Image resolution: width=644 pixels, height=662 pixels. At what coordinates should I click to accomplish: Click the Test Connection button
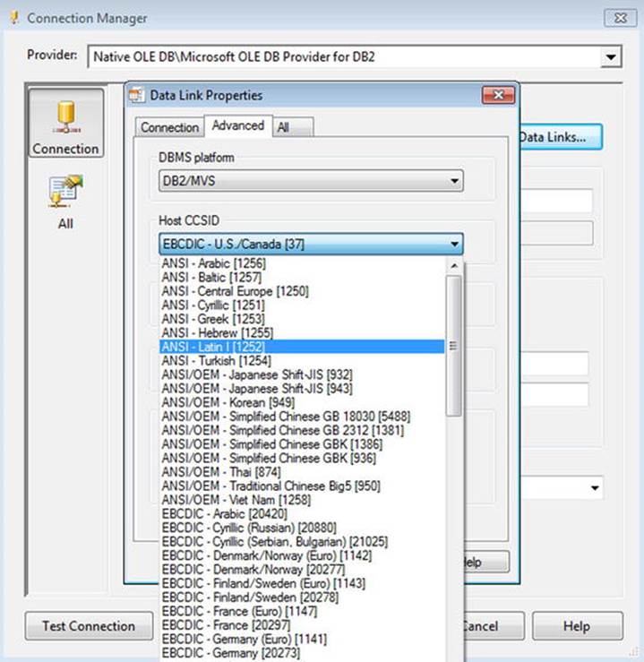89,625
